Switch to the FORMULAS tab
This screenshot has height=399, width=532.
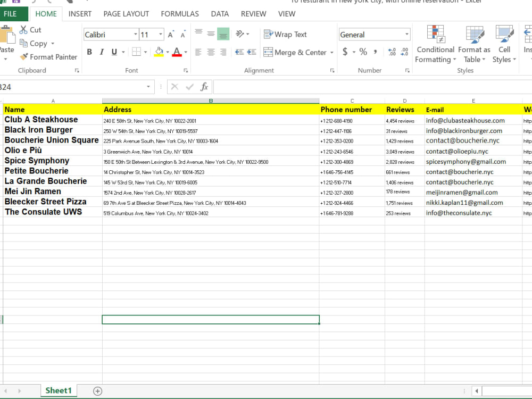coord(180,14)
